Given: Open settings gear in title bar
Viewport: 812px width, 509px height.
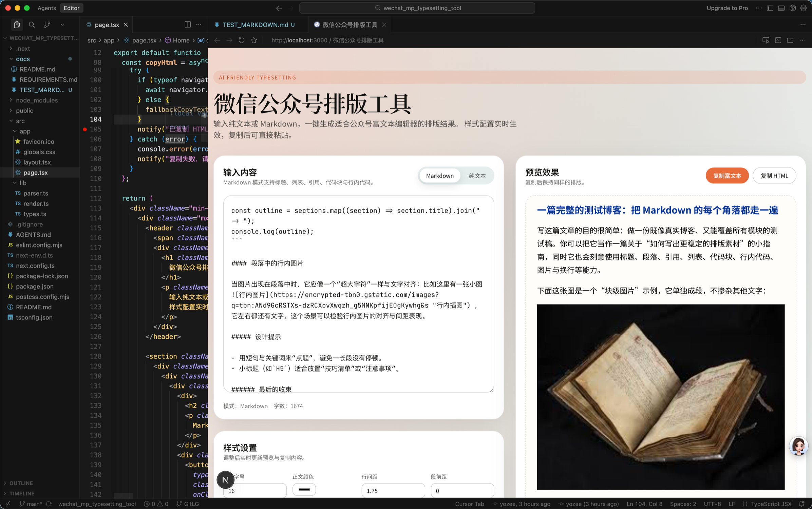Looking at the screenshot, I should tap(803, 8).
